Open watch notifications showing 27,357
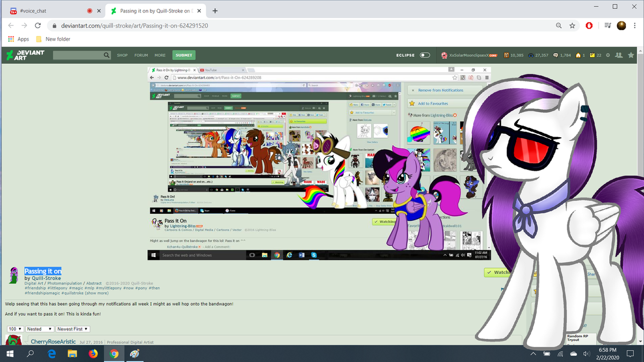The width and height of the screenshot is (644, 362). click(x=538, y=55)
